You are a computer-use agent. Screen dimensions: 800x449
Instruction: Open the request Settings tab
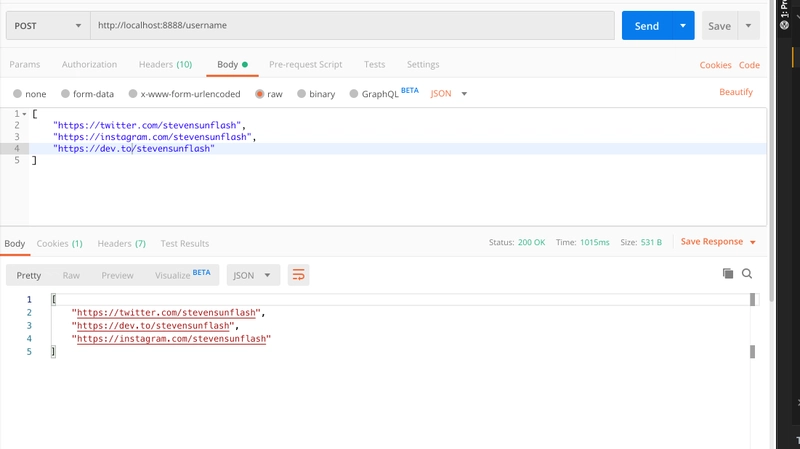(x=423, y=64)
